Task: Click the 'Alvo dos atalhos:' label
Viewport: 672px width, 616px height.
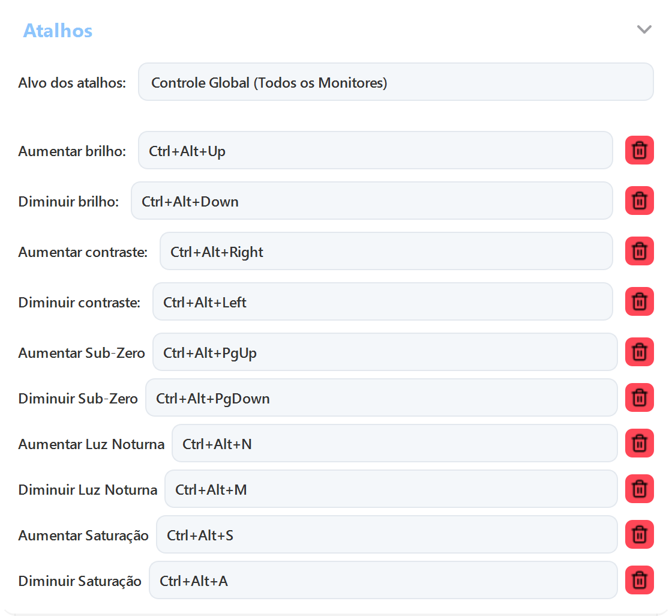Action: click(x=72, y=82)
